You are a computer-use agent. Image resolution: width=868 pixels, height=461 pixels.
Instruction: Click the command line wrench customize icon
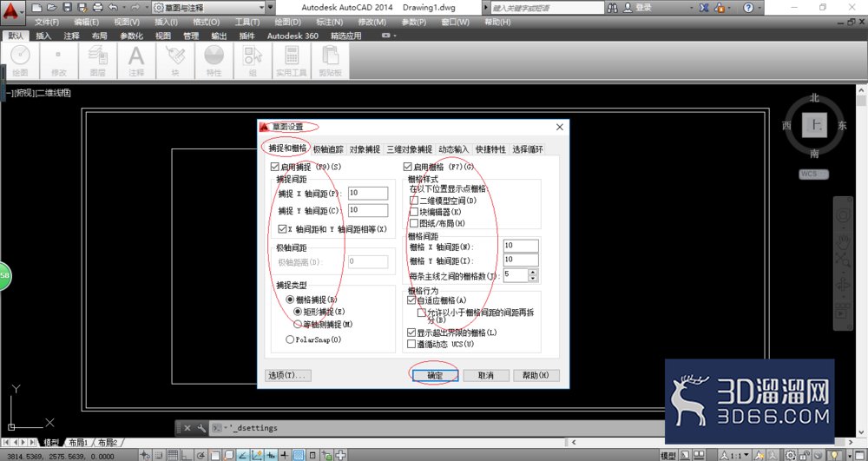(201, 428)
